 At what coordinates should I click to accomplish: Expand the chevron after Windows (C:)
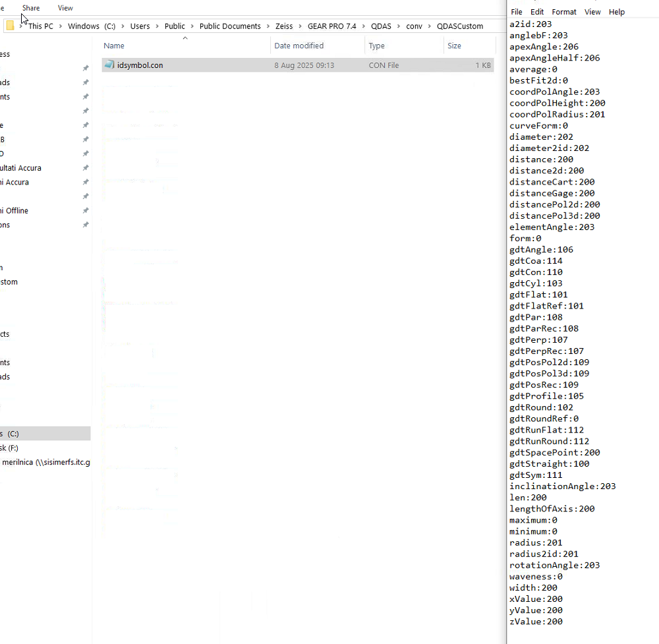(123, 26)
